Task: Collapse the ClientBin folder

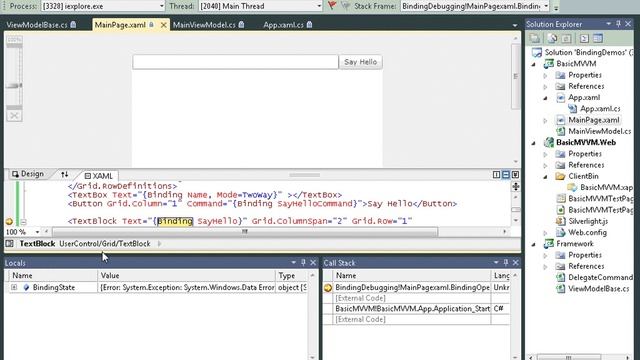Action: pyautogui.click(x=545, y=177)
